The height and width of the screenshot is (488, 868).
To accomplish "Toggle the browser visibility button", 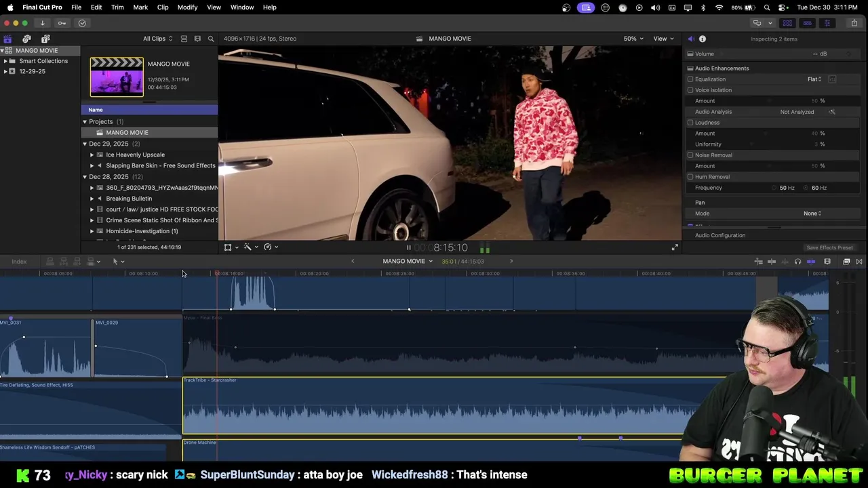I will click(787, 23).
